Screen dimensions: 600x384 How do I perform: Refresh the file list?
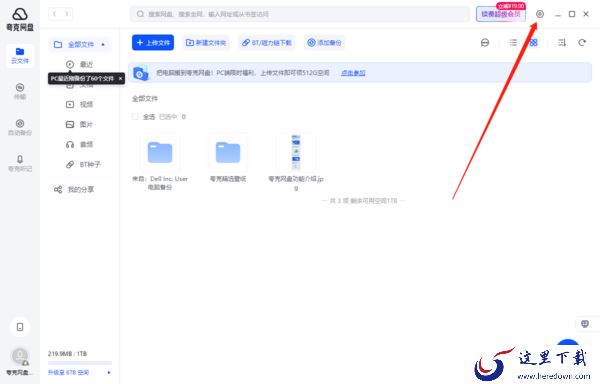(582, 42)
